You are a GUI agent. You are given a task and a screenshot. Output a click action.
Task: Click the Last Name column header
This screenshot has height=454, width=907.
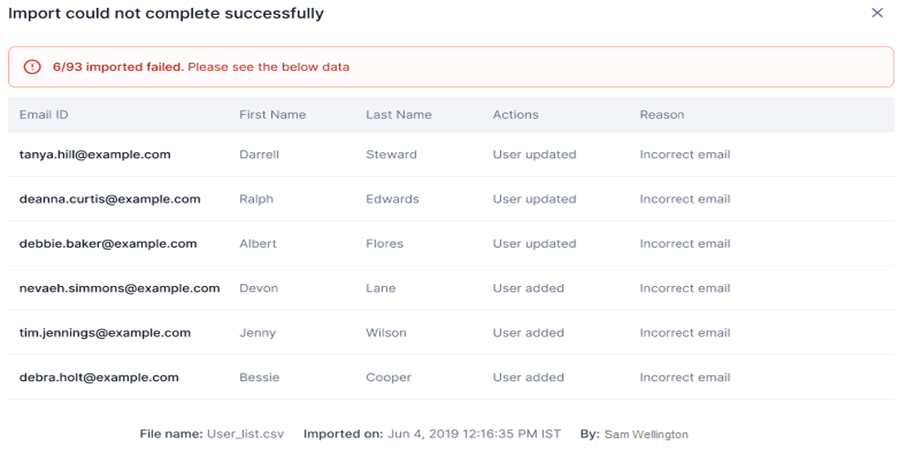click(x=399, y=115)
